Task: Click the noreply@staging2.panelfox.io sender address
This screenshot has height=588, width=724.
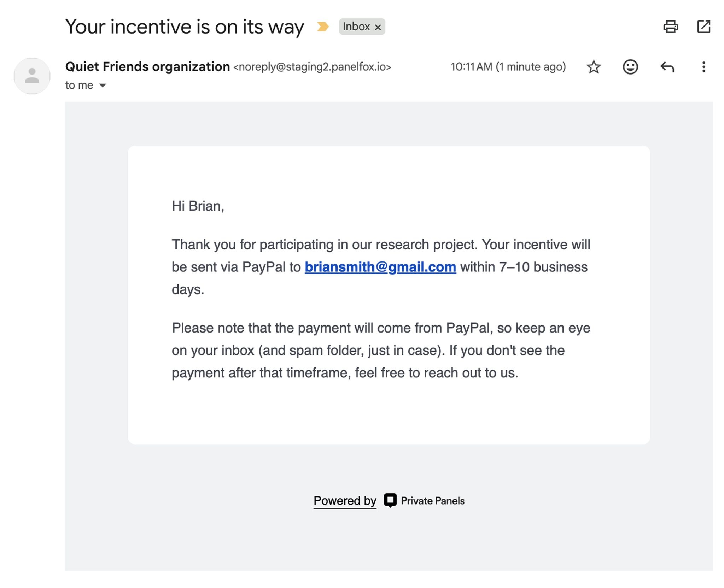Action: pyautogui.click(x=312, y=67)
